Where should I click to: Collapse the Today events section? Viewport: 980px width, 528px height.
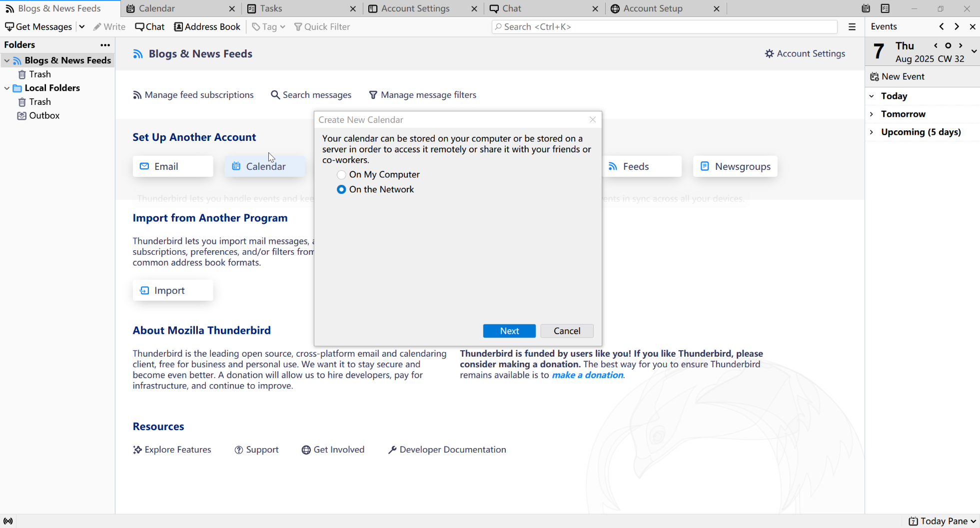pyautogui.click(x=872, y=96)
